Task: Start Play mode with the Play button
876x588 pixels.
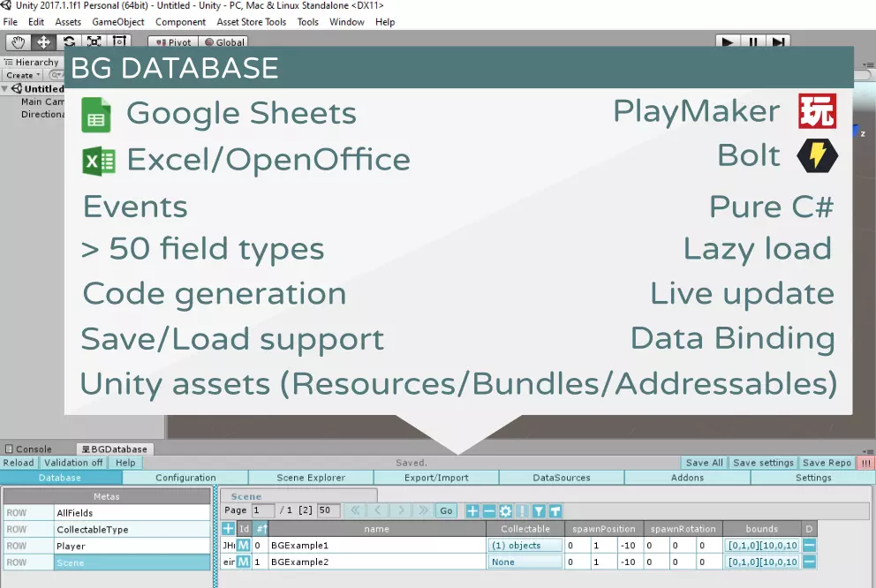Action: tap(728, 42)
